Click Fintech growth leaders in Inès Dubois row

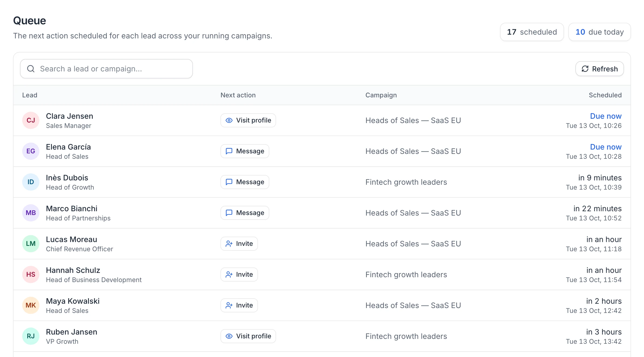[406, 182]
